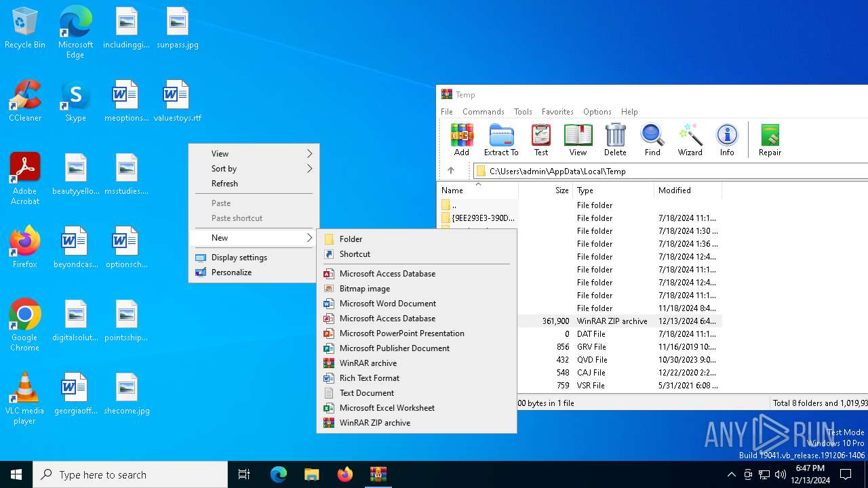This screenshot has height=488, width=868.
Task: Create a new WinRAR archive
Action: (416, 363)
